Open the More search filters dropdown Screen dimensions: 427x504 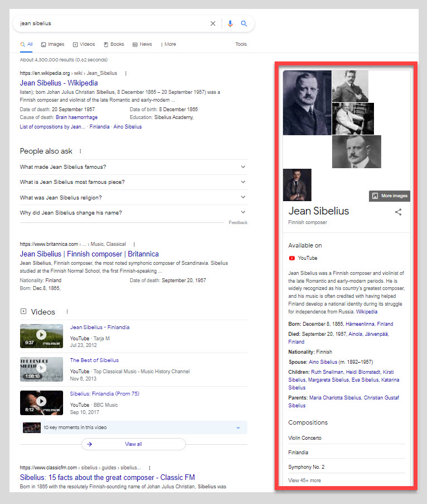click(168, 45)
